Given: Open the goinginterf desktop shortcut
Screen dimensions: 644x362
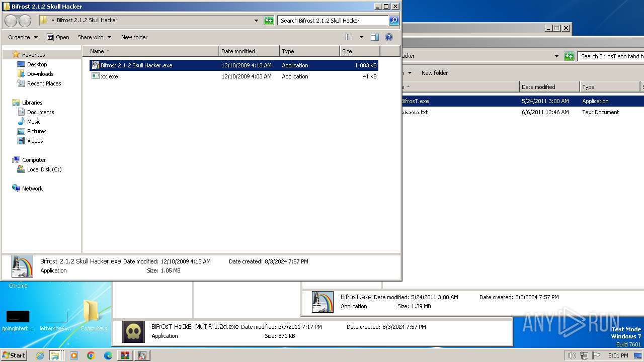Looking at the screenshot, I should (18, 321).
